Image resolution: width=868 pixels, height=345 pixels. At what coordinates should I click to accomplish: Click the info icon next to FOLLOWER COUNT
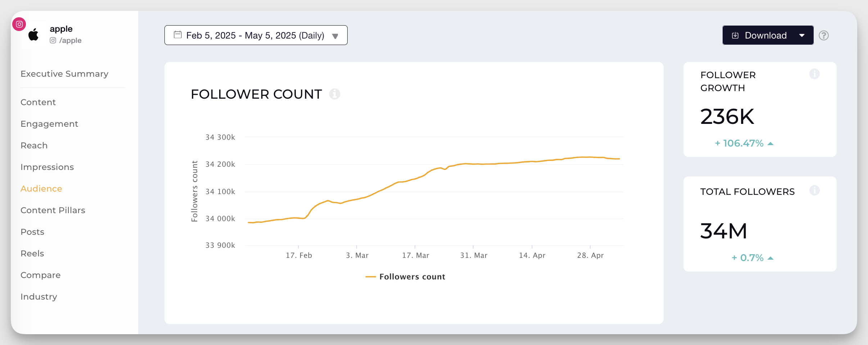pos(335,94)
